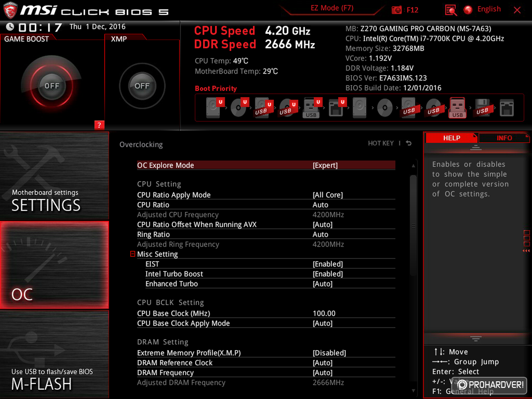Viewport: 532px width, 399px height.
Task: Select the highlighted legacy USB key boot icon
Action: pos(458,107)
